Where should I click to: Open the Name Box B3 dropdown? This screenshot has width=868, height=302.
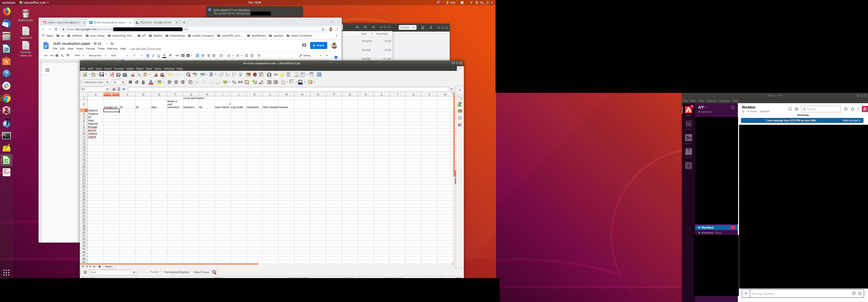point(108,89)
